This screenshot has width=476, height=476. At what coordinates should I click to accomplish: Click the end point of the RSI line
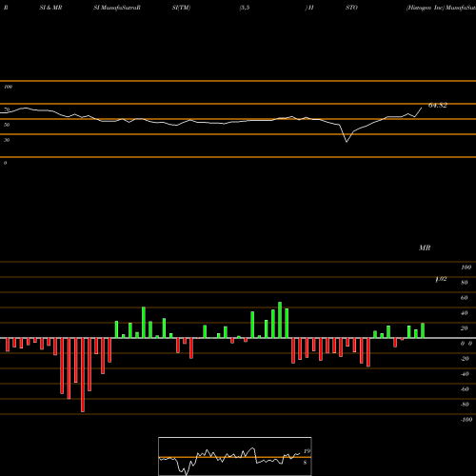422,108
